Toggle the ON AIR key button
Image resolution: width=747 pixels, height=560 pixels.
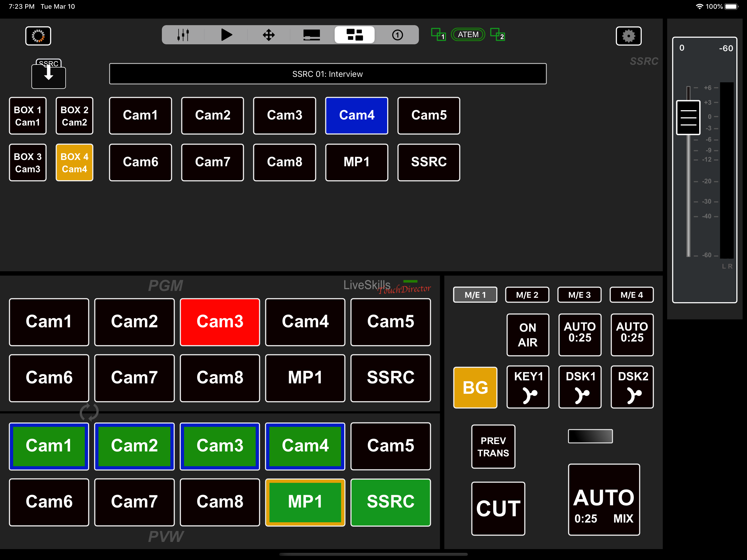(x=527, y=335)
